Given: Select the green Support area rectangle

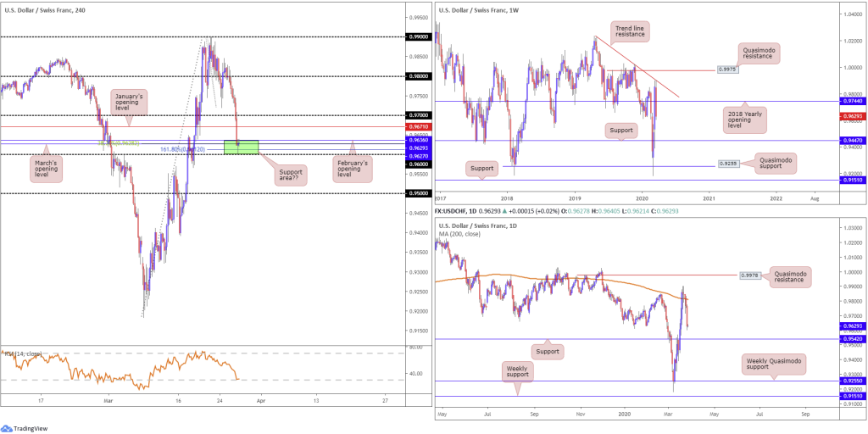Looking at the screenshot, I should 242,147.
